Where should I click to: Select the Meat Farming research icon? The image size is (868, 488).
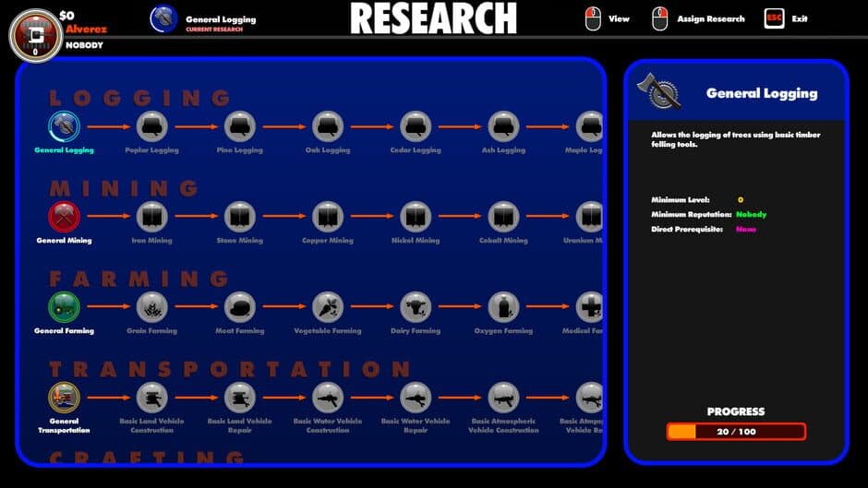(240, 307)
